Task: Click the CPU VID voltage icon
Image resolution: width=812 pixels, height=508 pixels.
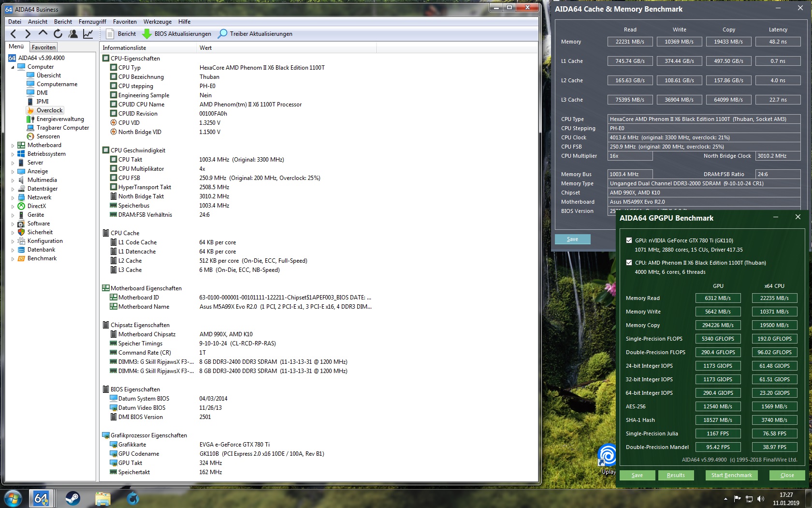Action: click(x=114, y=123)
